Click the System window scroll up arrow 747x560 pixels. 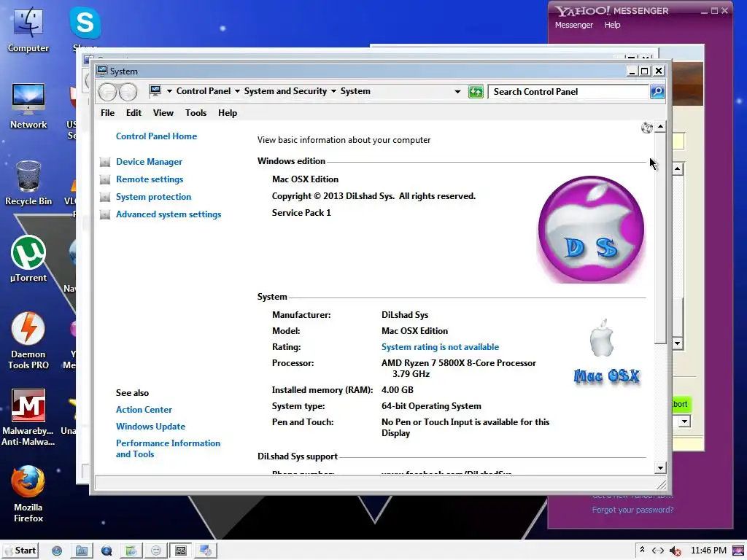pos(660,127)
